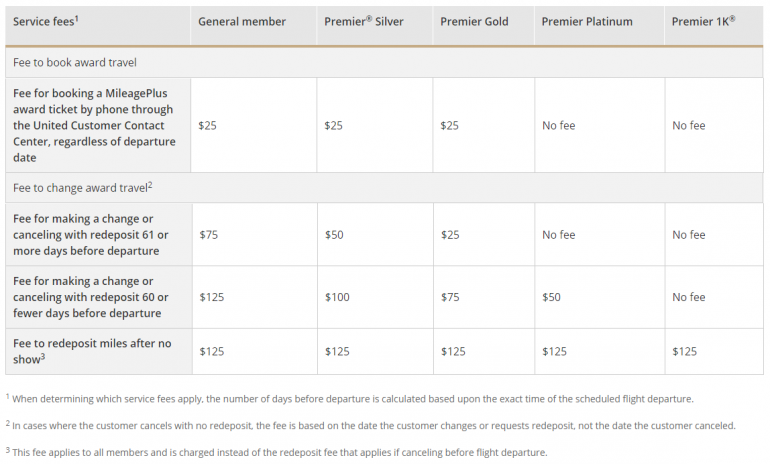
Task: Click the $50 fee under Premier Platinum
Action: tap(550, 297)
